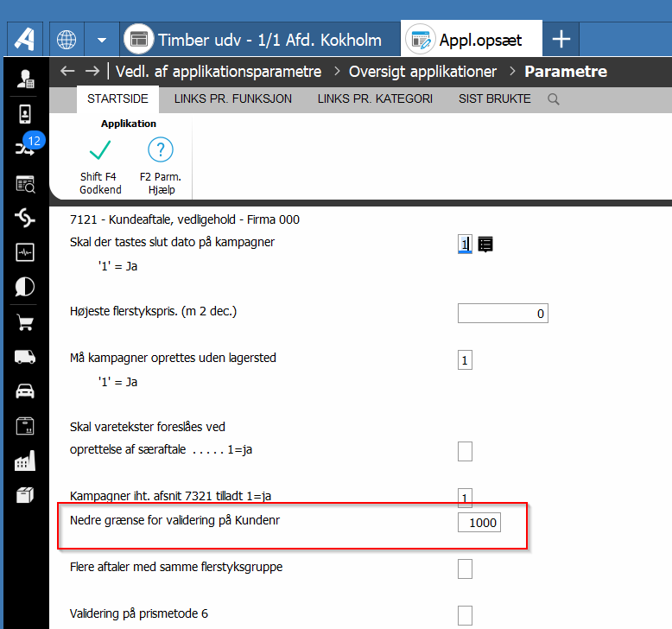Click the factory icon in sidebar
Screen dimensions: 672x629
[x=25, y=461]
